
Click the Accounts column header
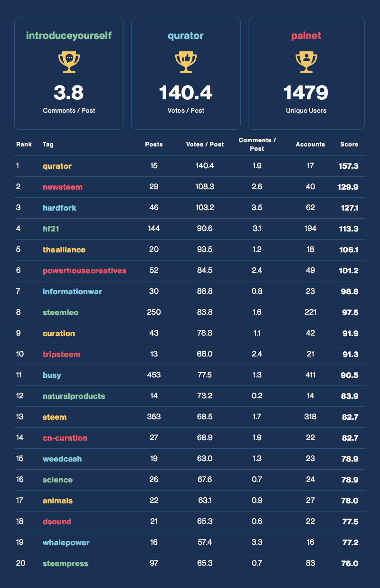click(310, 144)
